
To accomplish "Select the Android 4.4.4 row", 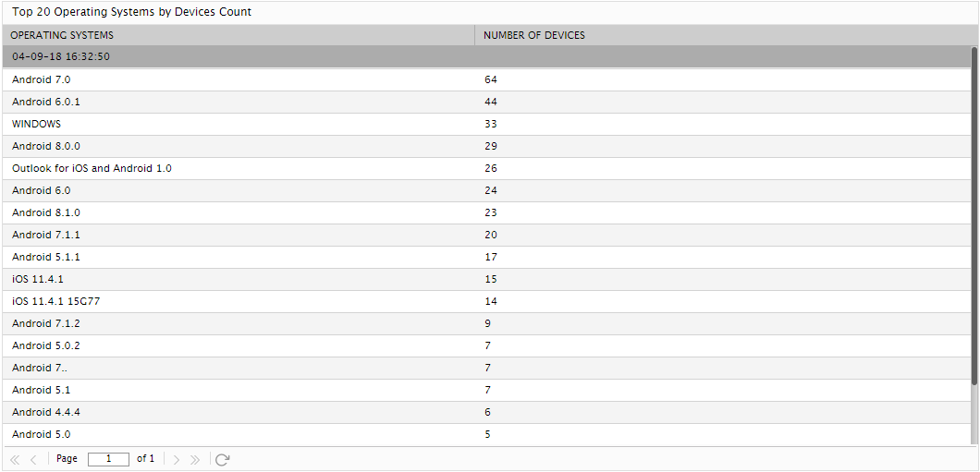I will pos(486,412).
